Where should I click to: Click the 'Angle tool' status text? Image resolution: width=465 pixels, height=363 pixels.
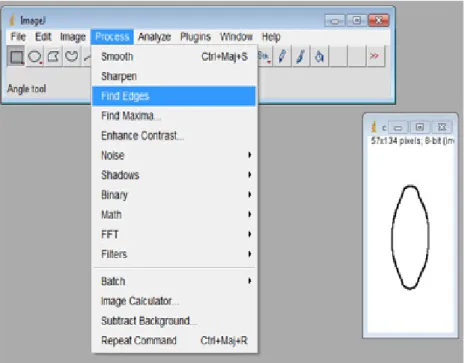27,89
